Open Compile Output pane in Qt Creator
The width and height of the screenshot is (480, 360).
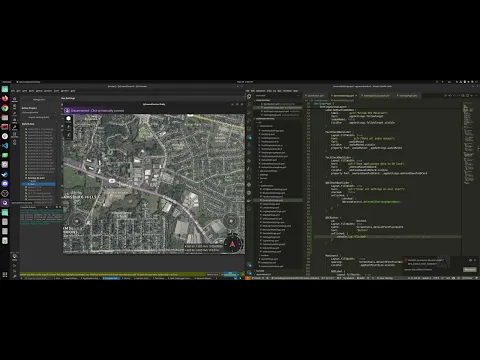(111, 278)
